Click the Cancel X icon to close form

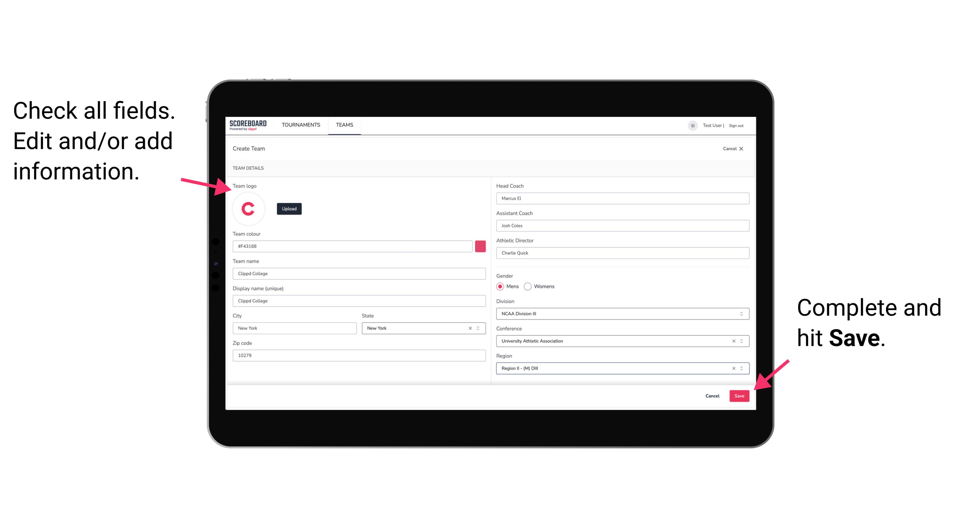[x=742, y=149]
